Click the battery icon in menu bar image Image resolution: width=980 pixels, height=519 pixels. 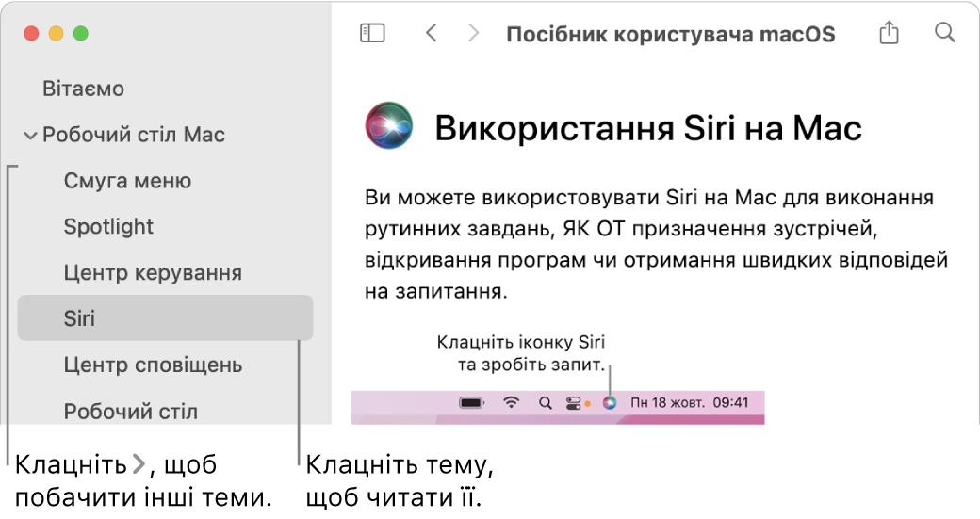472,403
